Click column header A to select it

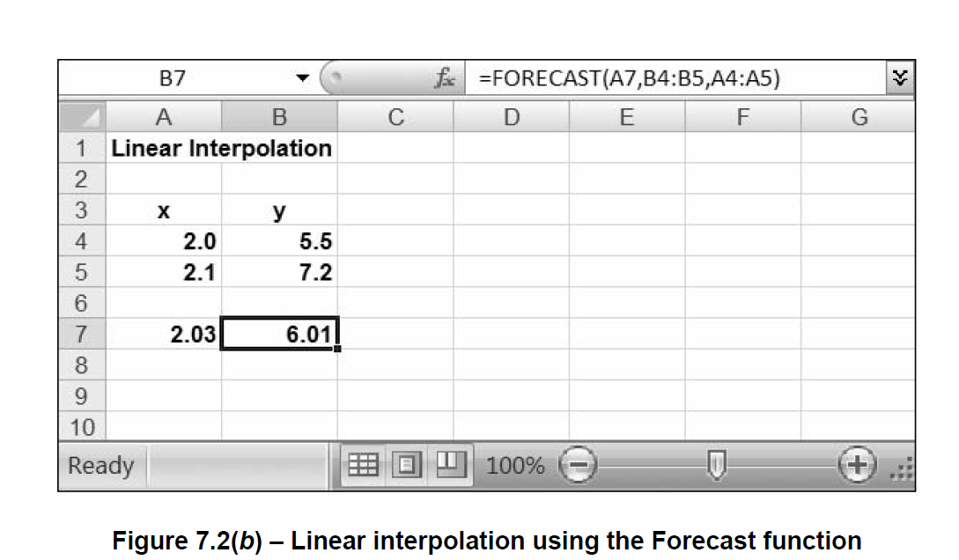[x=164, y=115]
